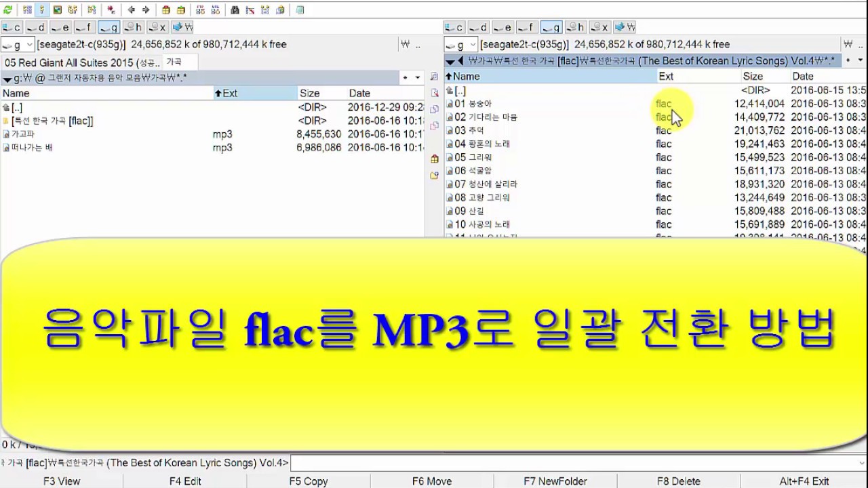Click the F6 Move button
The image size is (868, 488).
click(432, 481)
